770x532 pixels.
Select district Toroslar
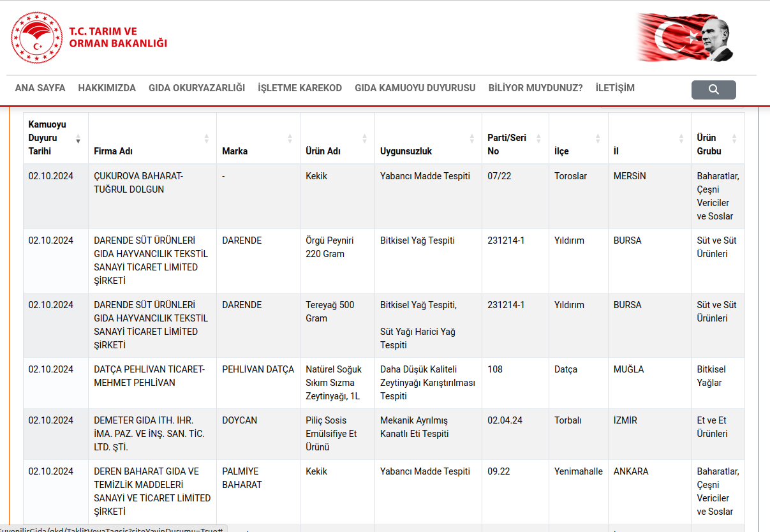click(570, 176)
